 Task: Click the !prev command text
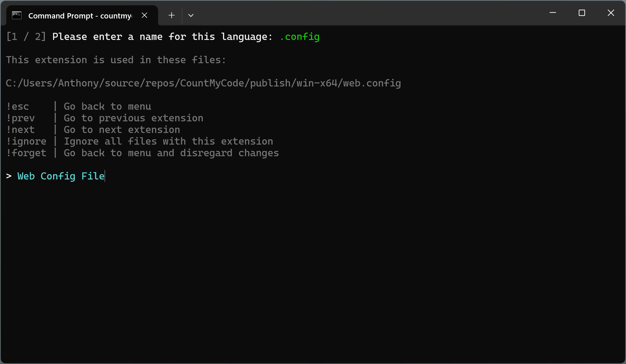(x=20, y=118)
